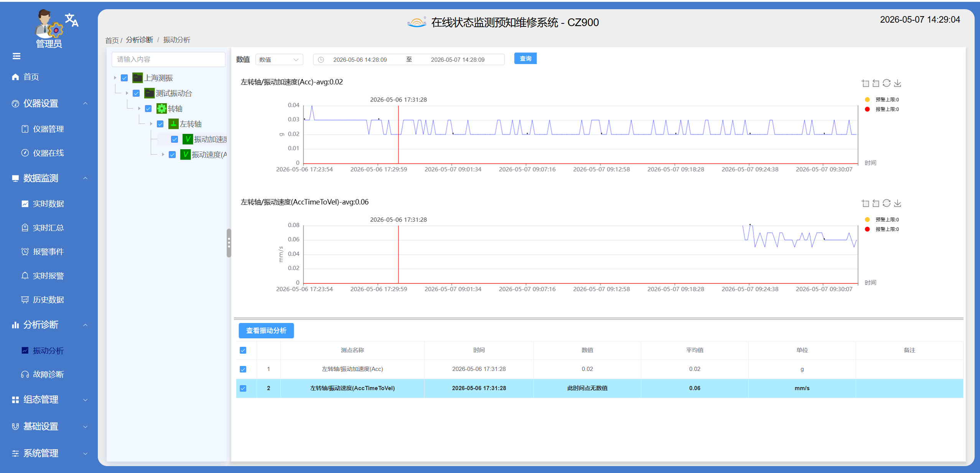Uncheck the 上海测振 tree checkbox
Screen dimensions: 980x473
click(124, 78)
